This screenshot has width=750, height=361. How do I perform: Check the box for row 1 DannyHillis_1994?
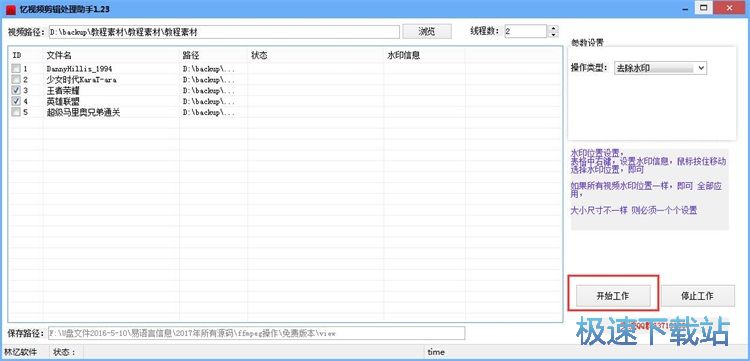click(16, 68)
